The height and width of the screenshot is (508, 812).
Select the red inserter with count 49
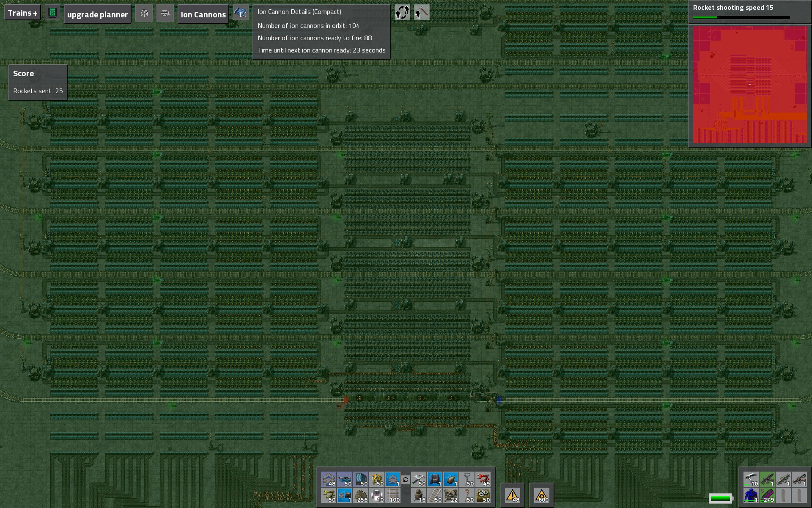(483, 479)
